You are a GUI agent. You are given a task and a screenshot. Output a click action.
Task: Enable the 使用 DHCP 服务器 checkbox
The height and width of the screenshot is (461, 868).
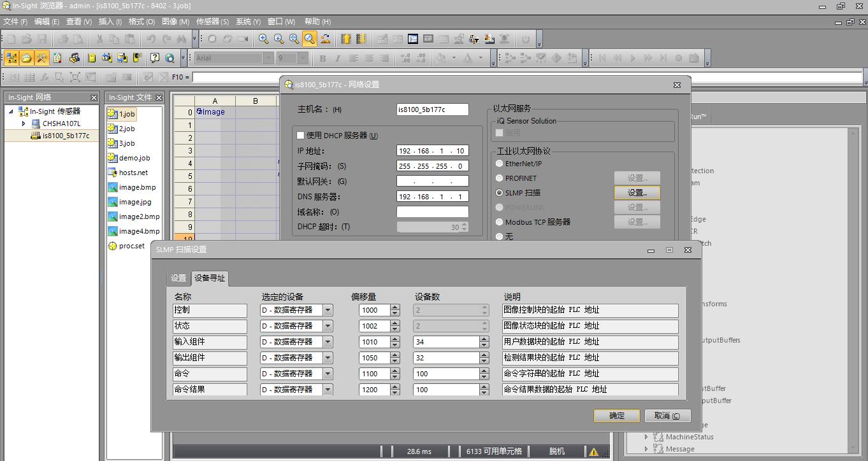(301, 136)
